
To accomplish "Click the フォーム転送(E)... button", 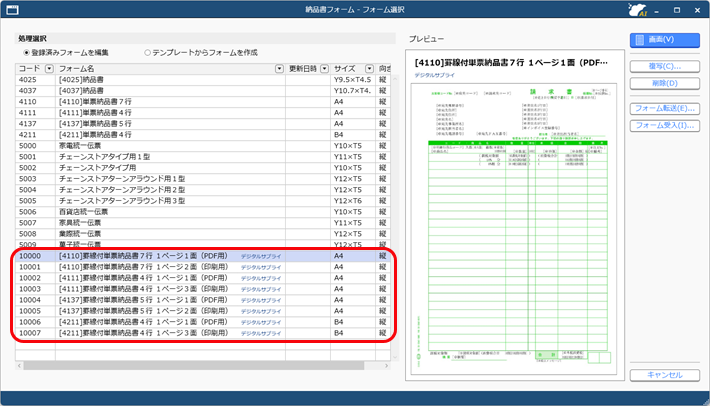I will pos(664,109).
